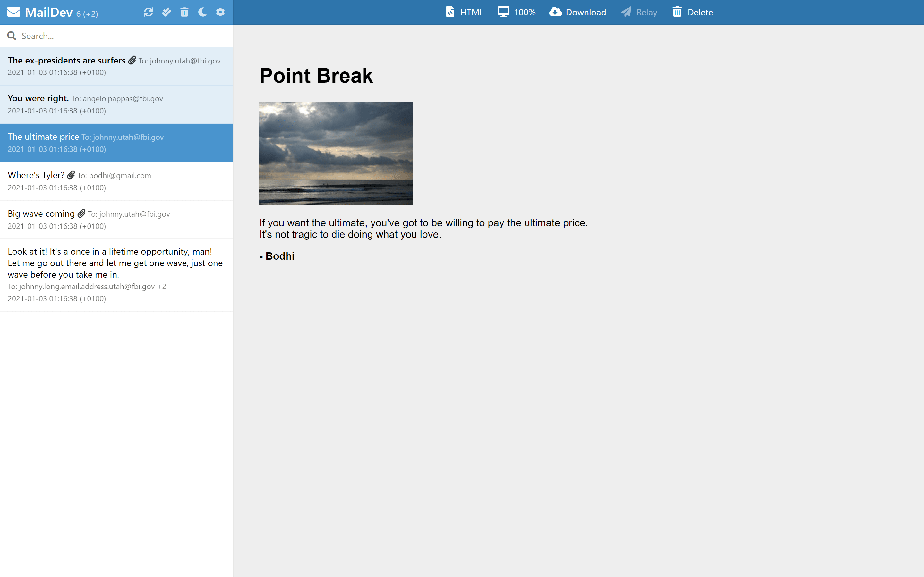Open the 100% zoom level dropdown

tap(516, 12)
